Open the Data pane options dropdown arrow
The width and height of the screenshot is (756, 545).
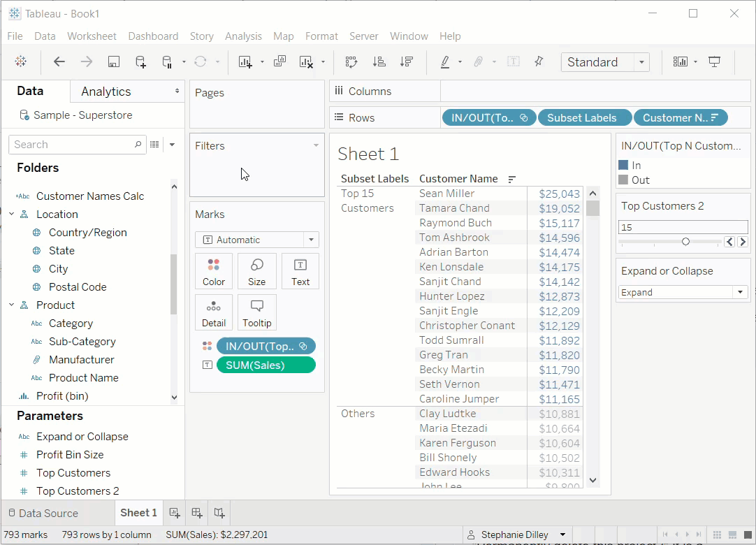[x=172, y=144]
